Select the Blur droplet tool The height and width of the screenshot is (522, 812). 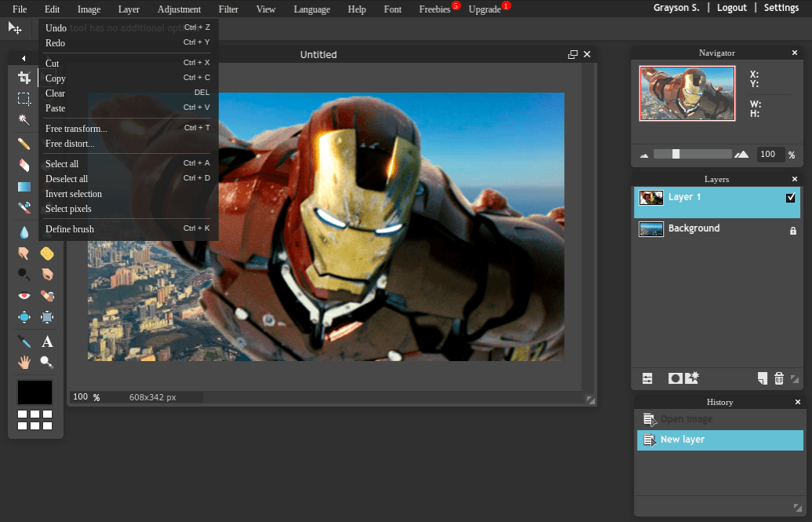point(24,232)
